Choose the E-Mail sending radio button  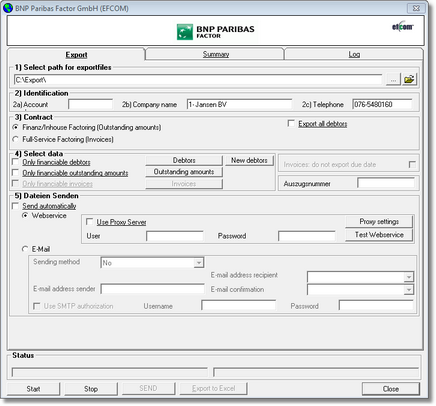25,249
